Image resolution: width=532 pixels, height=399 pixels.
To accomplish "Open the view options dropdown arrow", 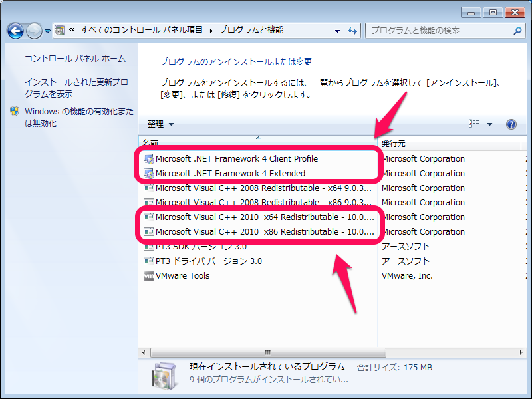I will pos(489,124).
